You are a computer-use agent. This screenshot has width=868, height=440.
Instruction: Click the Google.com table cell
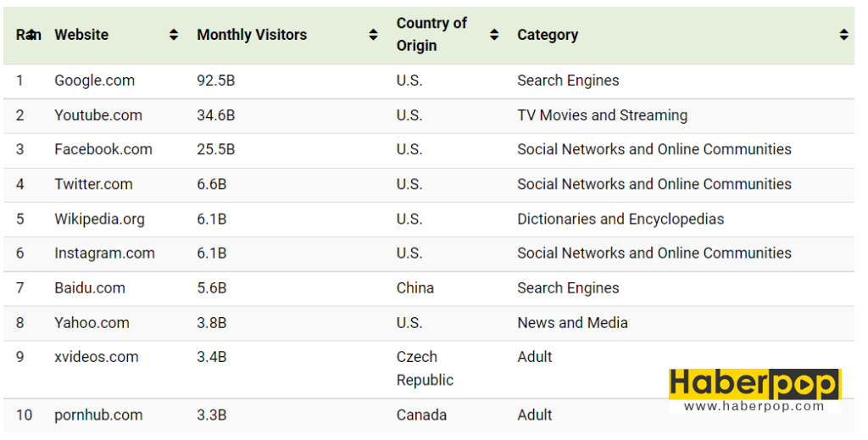(94, 81)
